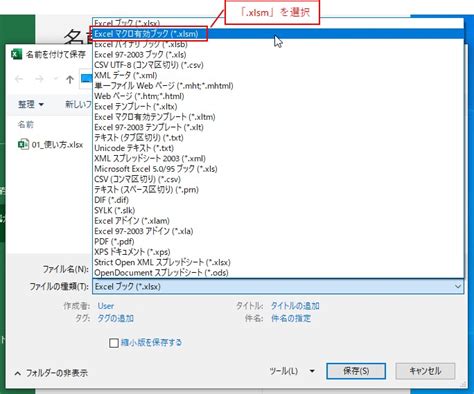The image size is (474, 394).
Task: Click 件名の指定 link
Action: (x=291, y=318)
